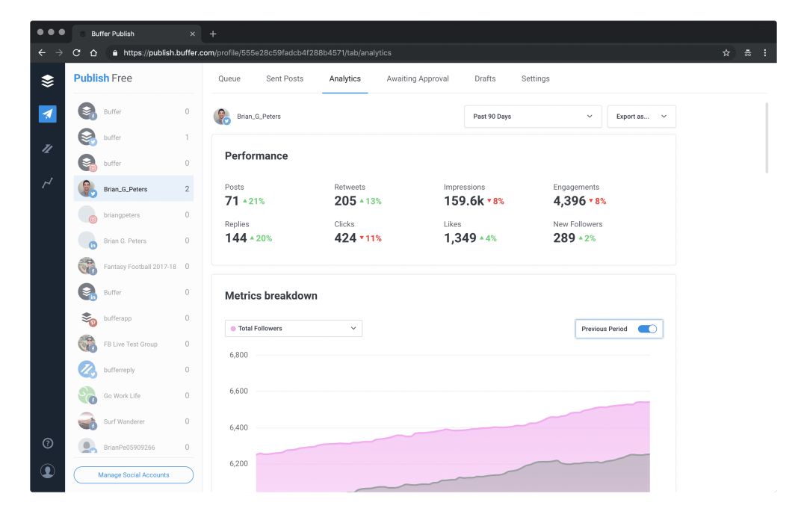
Task: Open the Reply icon in sidebar
Action: [x=47, y=149]
